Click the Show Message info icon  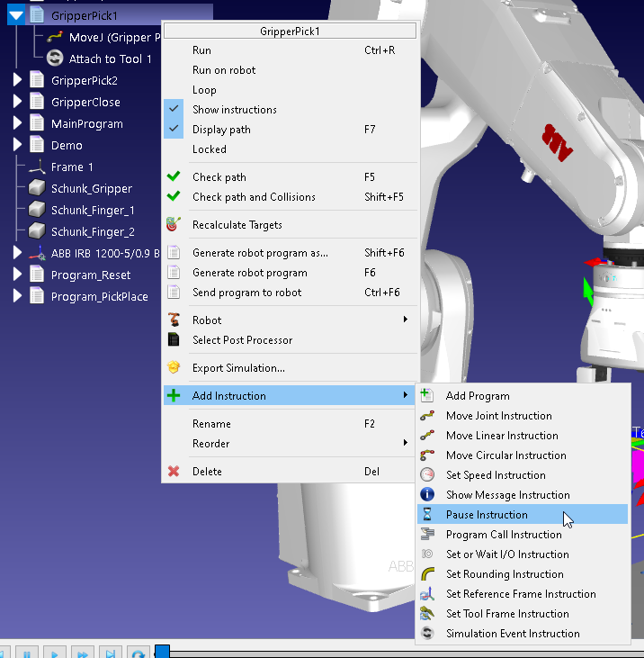(x=427, y=494)
